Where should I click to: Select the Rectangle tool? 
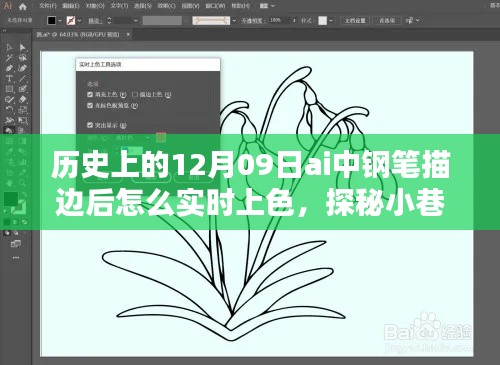9,89
